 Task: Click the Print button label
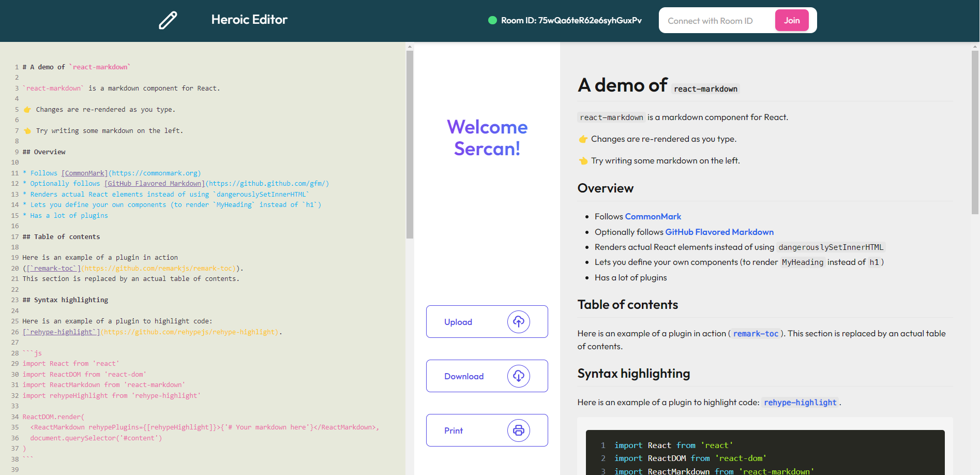click(x=454, y=431)
